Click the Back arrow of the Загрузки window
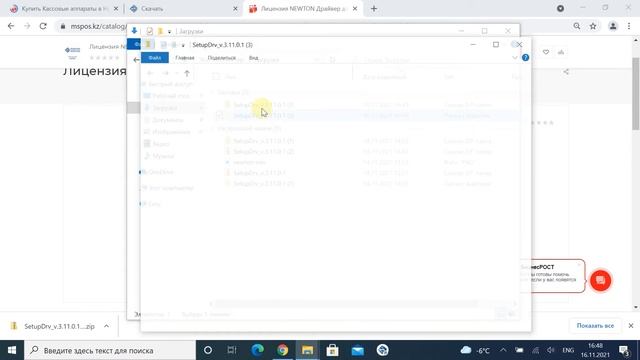 pyautogui.click(x=136, y=60)
